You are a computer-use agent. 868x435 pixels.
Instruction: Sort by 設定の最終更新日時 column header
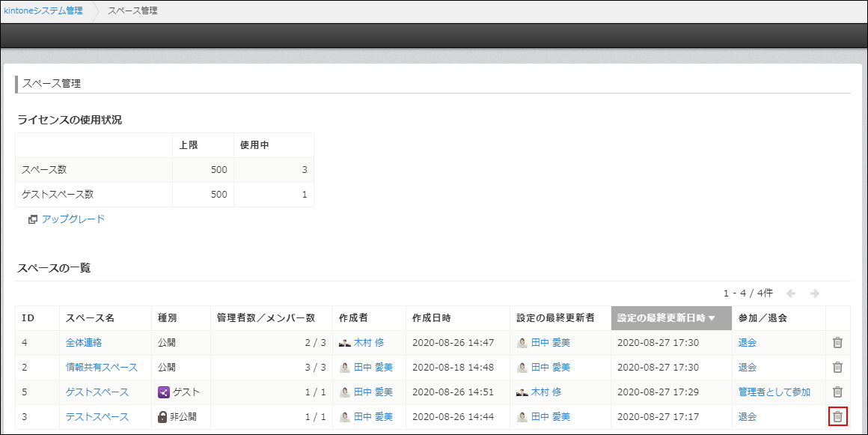pyautogui.click(x=665, y=318)
